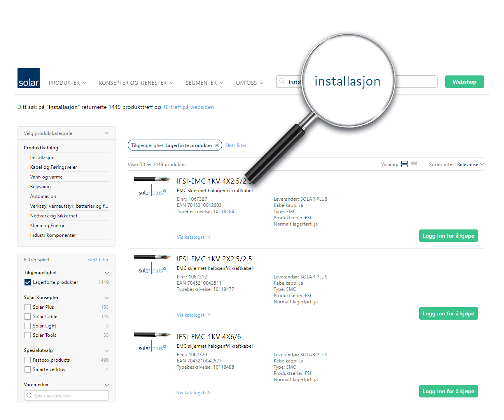Tick the Solar Tools checkbox
The image size is (504, 420).
pyautogui.click(x=28, y=335)
